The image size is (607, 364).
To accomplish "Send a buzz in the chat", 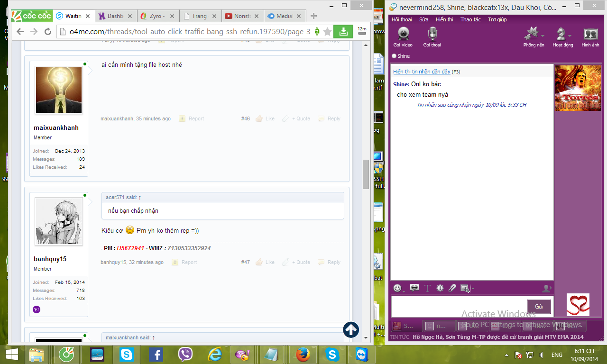I will (440, 288).
